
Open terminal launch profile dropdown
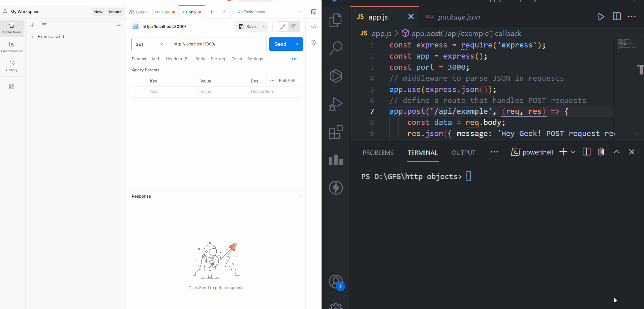(x=573, y=152)
